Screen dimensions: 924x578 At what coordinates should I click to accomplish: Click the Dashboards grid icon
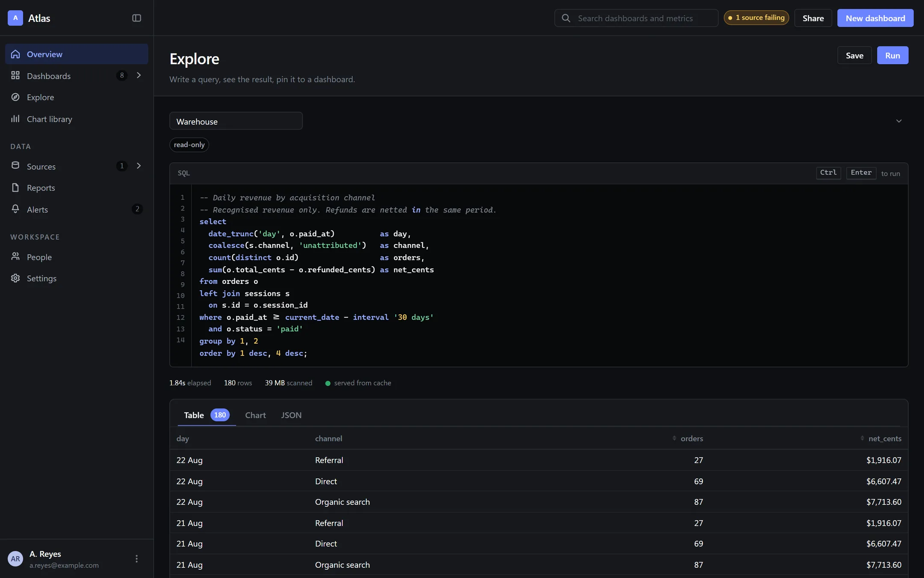click(15, 75)
